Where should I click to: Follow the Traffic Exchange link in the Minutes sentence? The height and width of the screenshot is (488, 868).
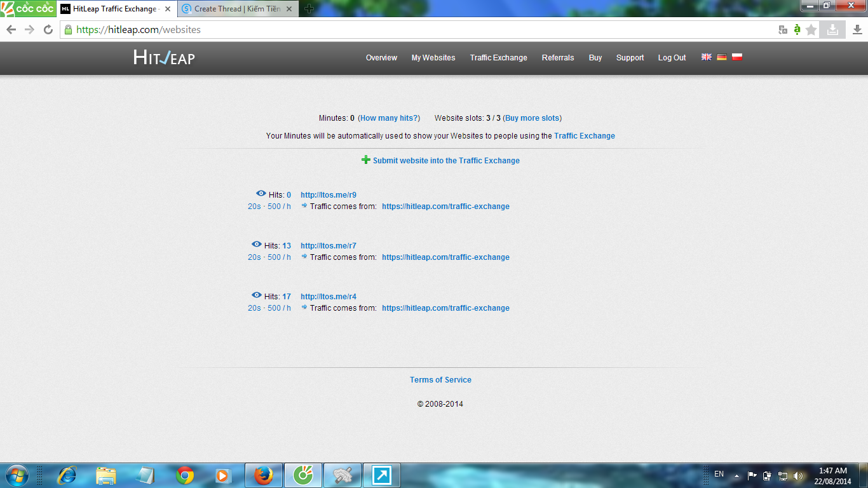coord(585,136)
